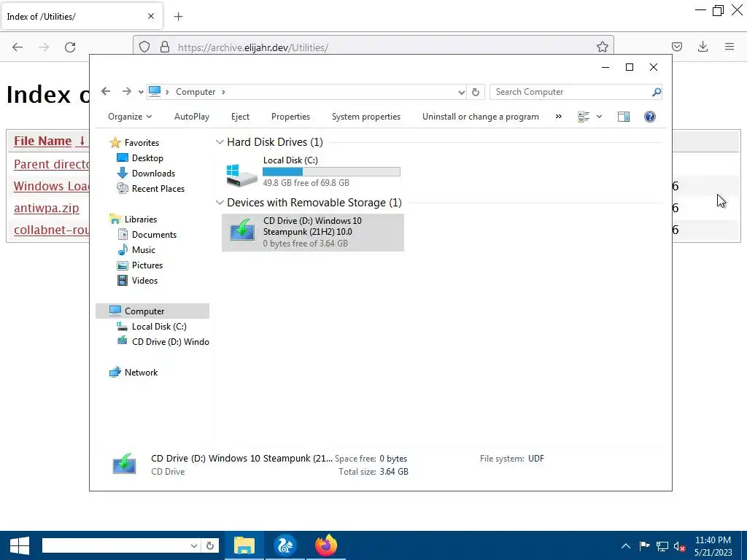
Task: Open Explorer help icon
Action: 650,117
